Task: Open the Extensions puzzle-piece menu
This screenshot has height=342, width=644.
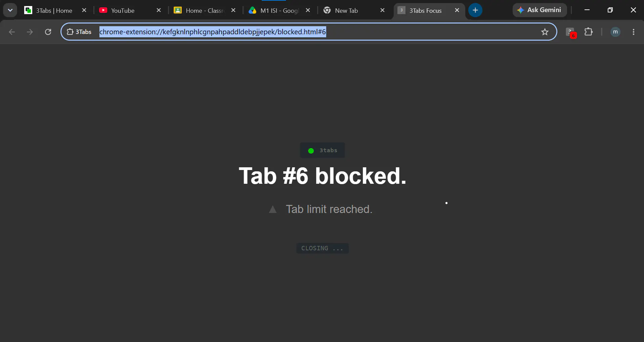Action: [x=589, y=32]
